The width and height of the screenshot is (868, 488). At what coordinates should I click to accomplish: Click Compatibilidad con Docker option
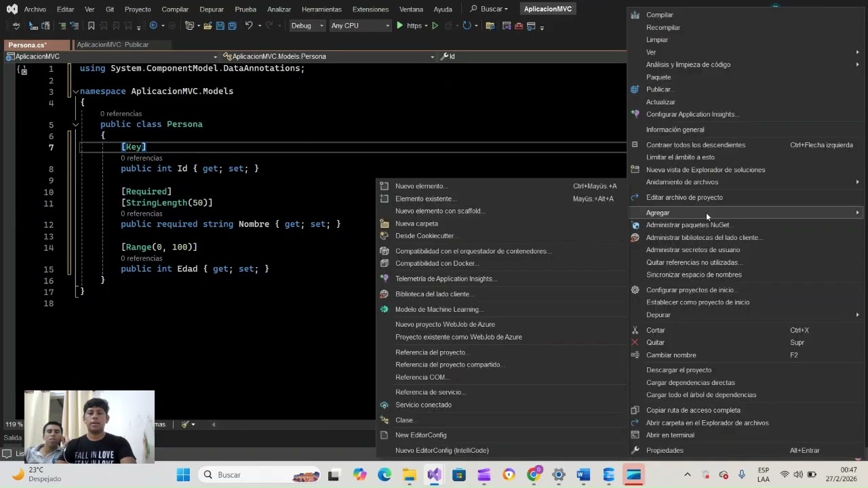(501, 264)
